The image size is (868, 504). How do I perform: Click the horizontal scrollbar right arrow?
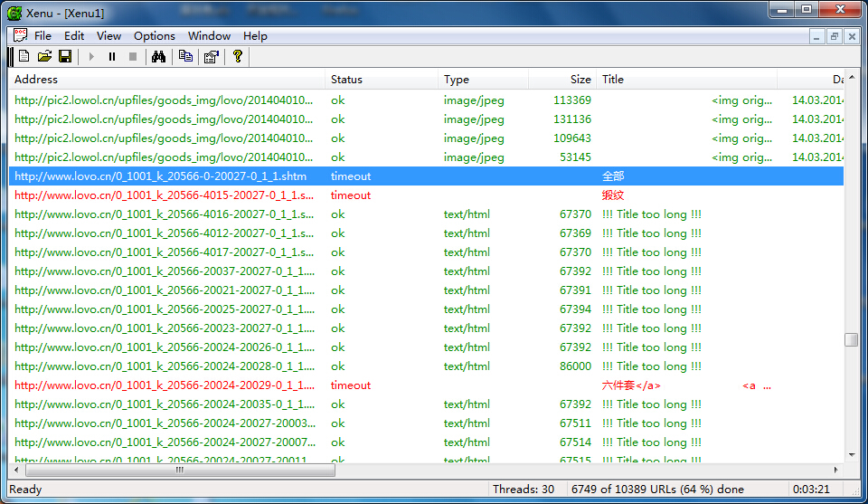[x=835, y=470]
